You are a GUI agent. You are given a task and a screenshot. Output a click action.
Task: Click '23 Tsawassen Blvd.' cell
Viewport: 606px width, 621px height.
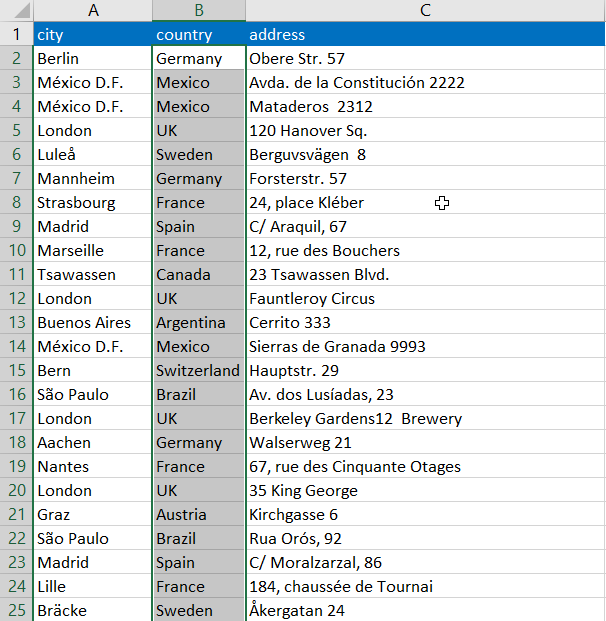425,274
